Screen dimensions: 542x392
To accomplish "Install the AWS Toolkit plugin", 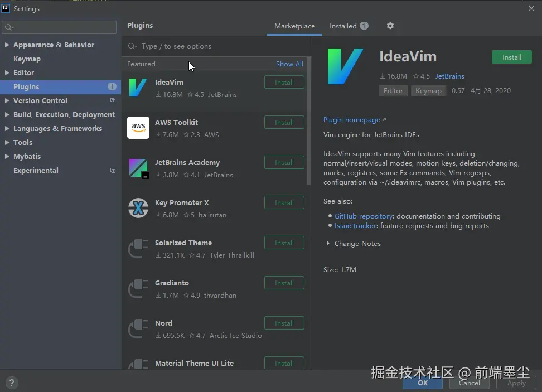I will tap(284, 122).
